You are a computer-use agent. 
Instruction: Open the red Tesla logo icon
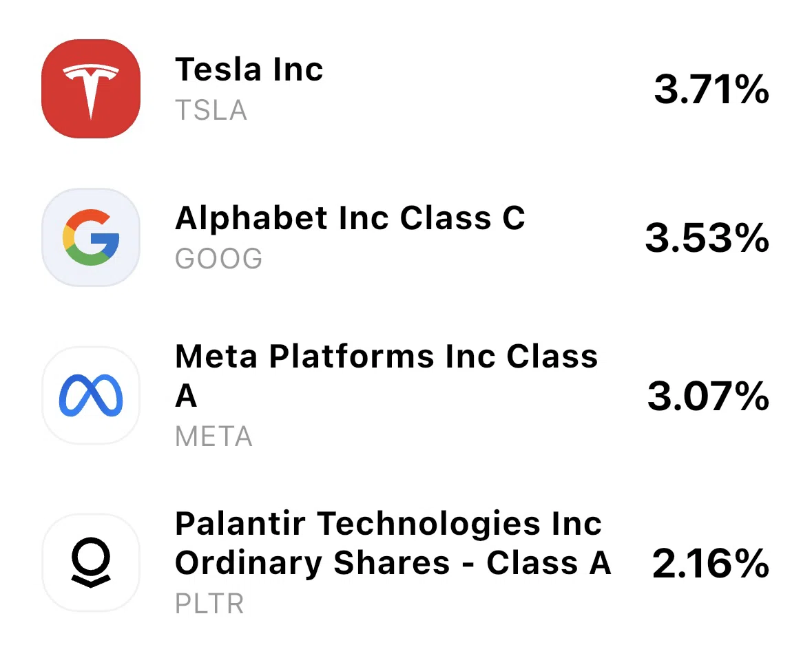click(x=91, y=89)
